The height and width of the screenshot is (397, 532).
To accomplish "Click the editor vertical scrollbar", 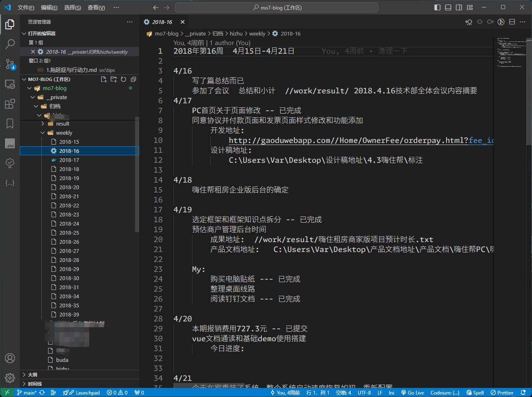I will click(x=529, y=91).
